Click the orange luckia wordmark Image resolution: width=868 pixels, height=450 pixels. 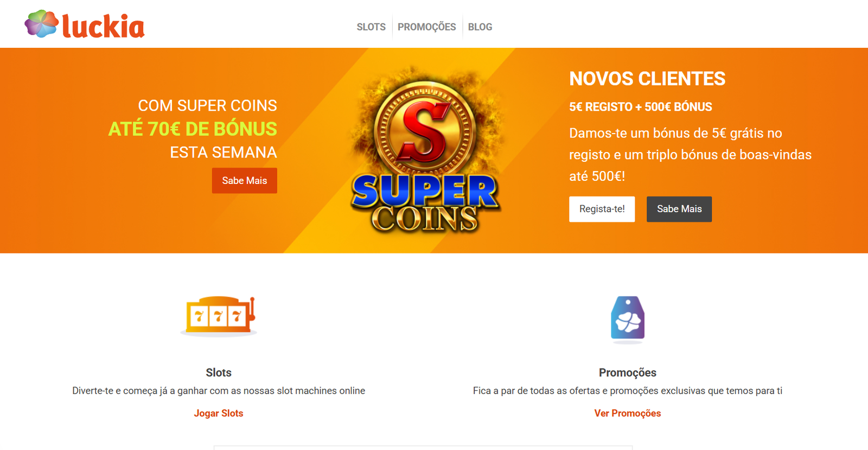[x=103, y=26]
